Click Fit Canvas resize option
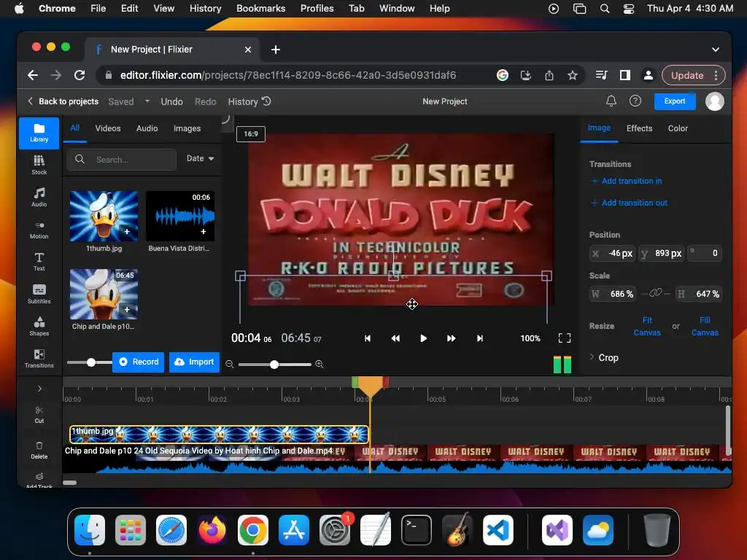The width and height of the screenshot is (747, 560). click(x=647, y=326)
